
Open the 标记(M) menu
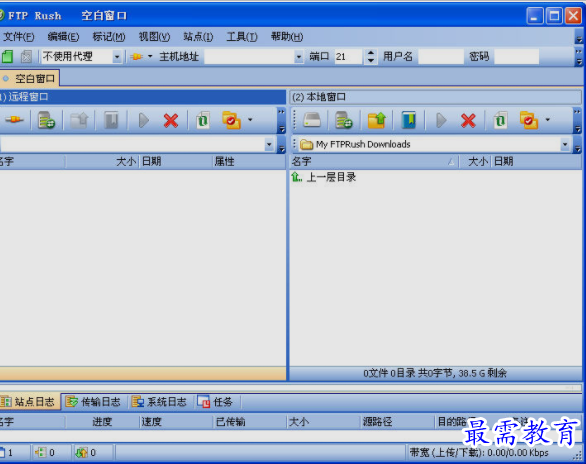[x=109, y=37]
